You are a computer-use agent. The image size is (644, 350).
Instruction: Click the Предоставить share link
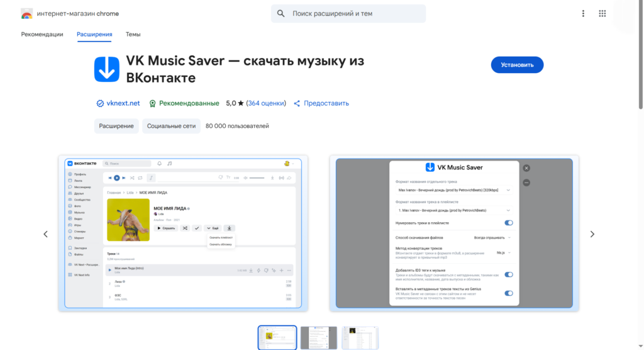click(326, 104)
